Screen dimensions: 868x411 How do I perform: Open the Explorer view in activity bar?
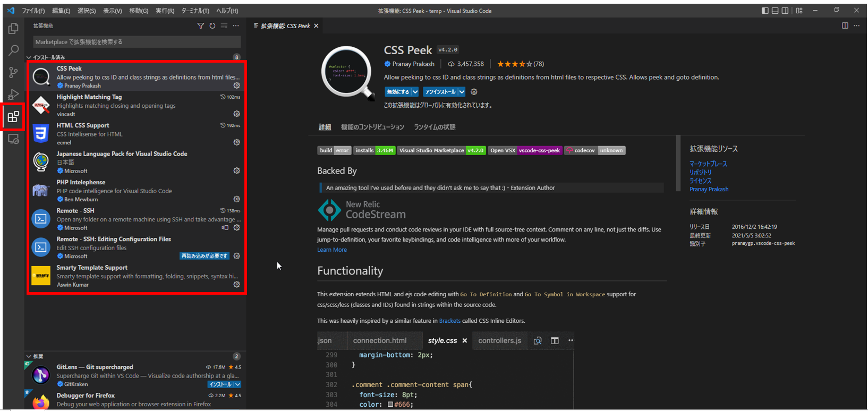tap(13, 28)
